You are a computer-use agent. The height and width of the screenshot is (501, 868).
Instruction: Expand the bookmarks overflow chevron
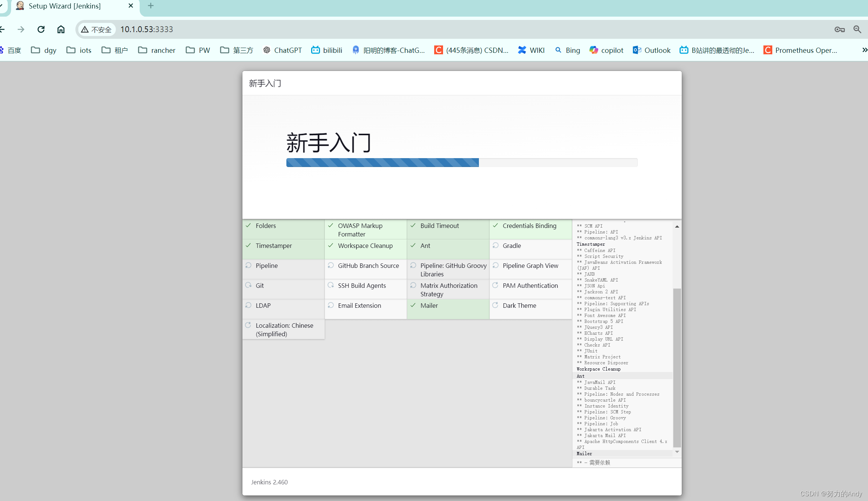865,50
